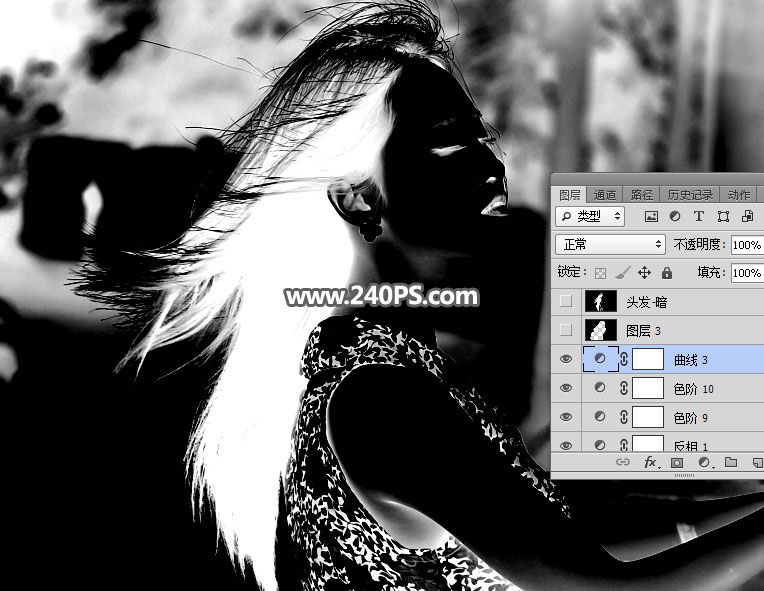This screenshot has height=591, width=764.
Task: Select the 色阶 10 layer name
Action: tap(693, 389)
